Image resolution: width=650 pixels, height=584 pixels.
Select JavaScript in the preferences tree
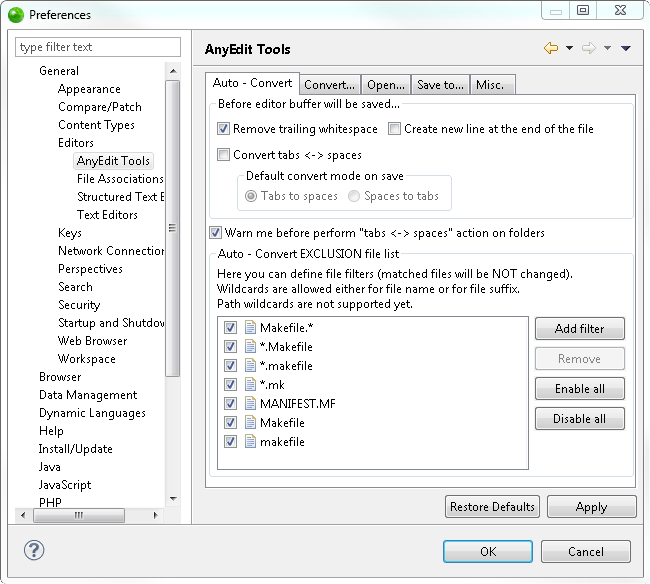[65, 485]
